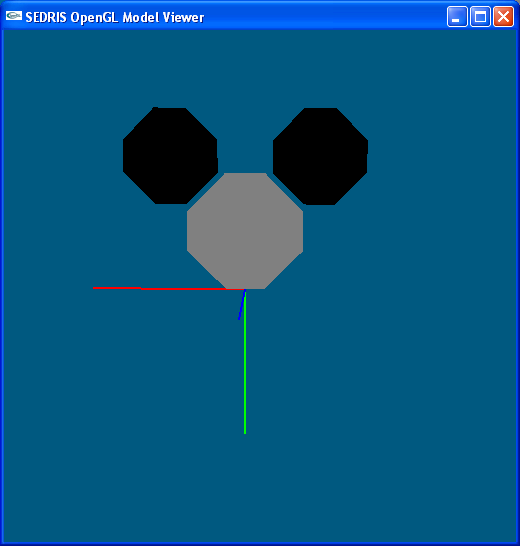Screen dimensions: 520x546
Task: Select the right black octagon
Action: [320, 156]
